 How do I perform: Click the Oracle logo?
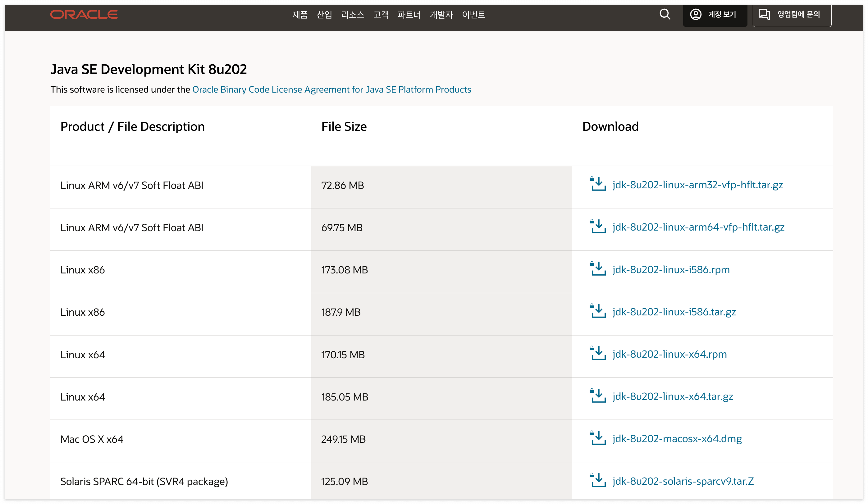tap(84, 15)
